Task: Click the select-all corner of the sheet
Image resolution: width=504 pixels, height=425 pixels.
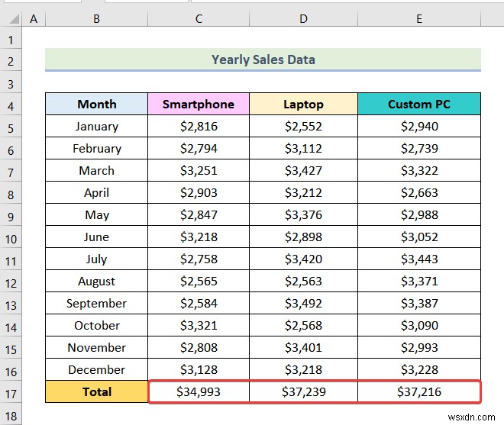Action: [x=10, y=18]
